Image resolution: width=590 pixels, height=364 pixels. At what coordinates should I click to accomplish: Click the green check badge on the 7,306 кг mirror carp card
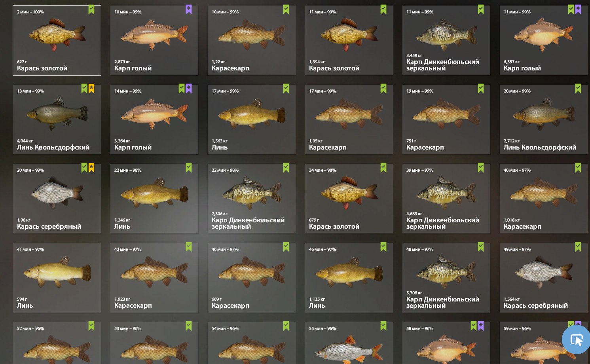click(286, 168)
